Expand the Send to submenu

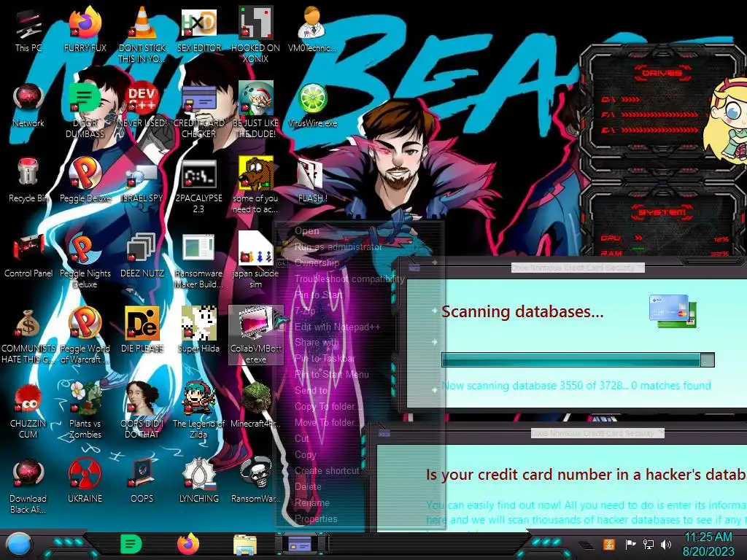coord(311,391)
